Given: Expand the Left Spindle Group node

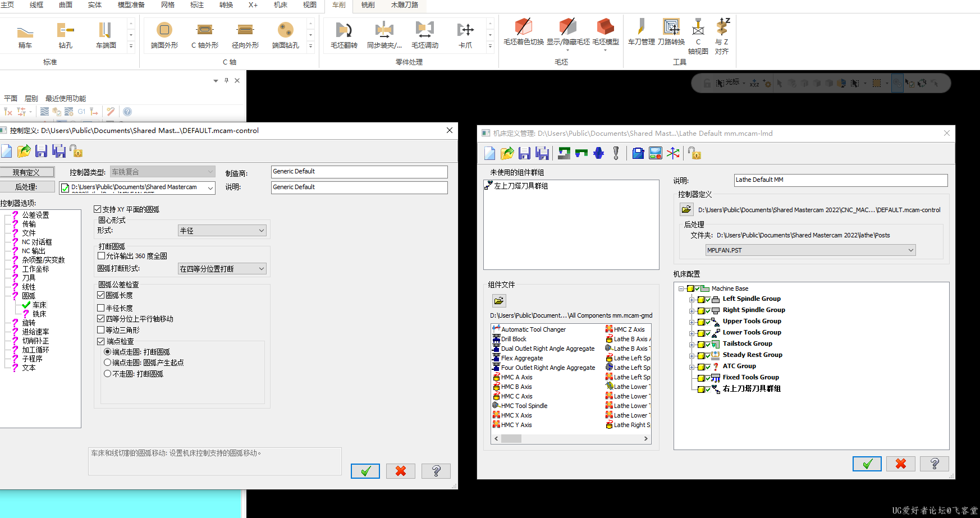Looking at the screenshot, I should [692, 300].
